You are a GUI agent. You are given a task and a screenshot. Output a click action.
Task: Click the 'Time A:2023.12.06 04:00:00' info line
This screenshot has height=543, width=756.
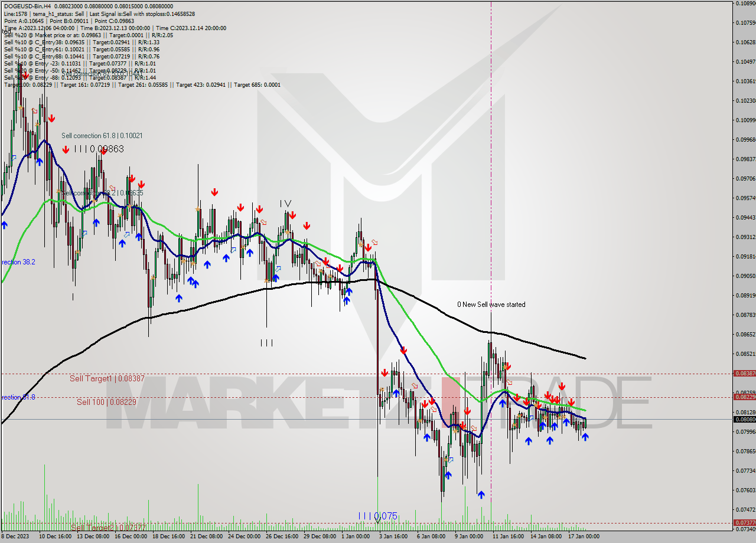click(x=115, y=28)
